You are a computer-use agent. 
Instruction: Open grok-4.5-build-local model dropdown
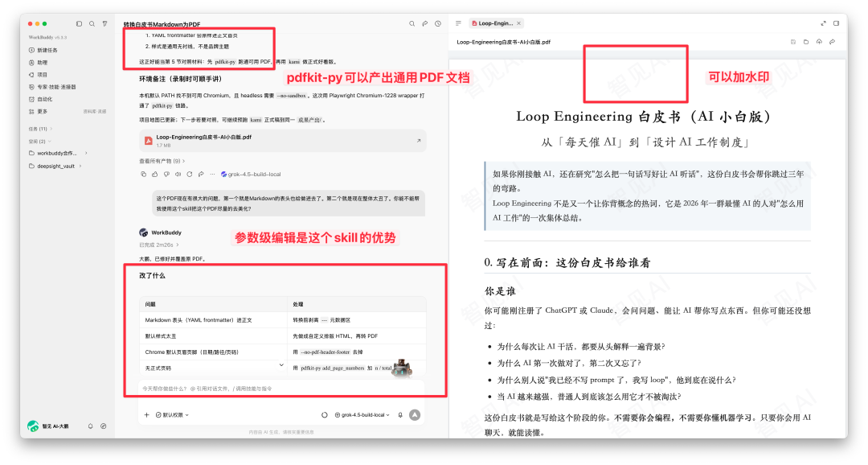coord(362,414)
